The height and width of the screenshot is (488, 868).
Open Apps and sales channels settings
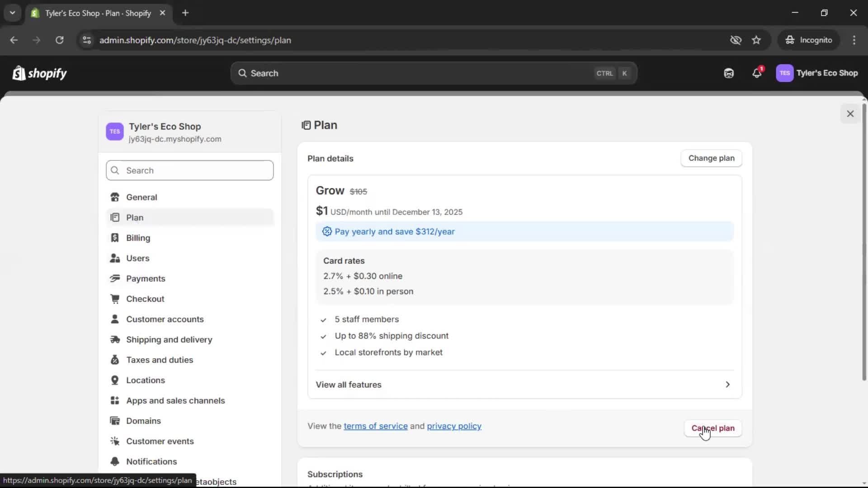(x=190, y=401)
